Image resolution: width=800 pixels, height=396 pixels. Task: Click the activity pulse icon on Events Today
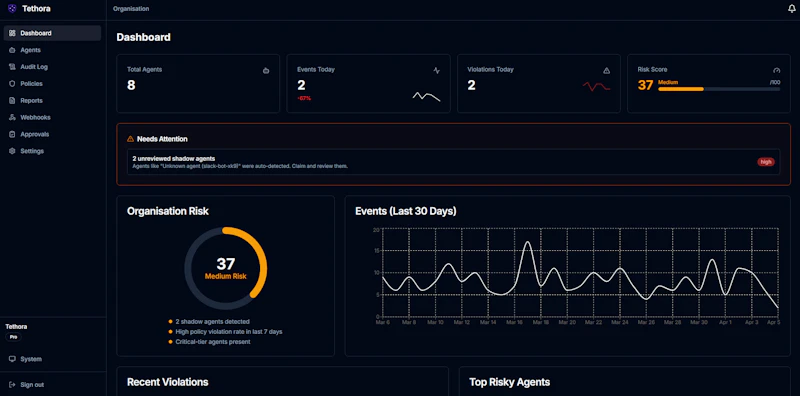(436, 70)
